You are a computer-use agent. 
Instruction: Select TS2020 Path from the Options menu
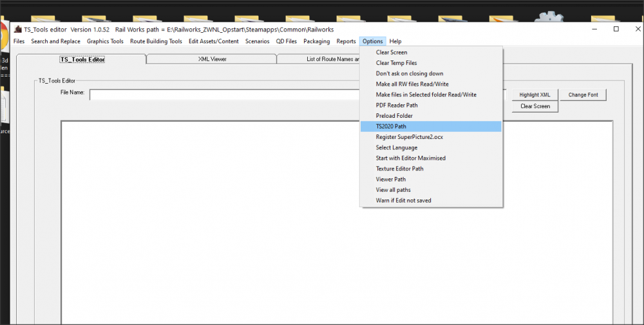[x=391, y=126]
